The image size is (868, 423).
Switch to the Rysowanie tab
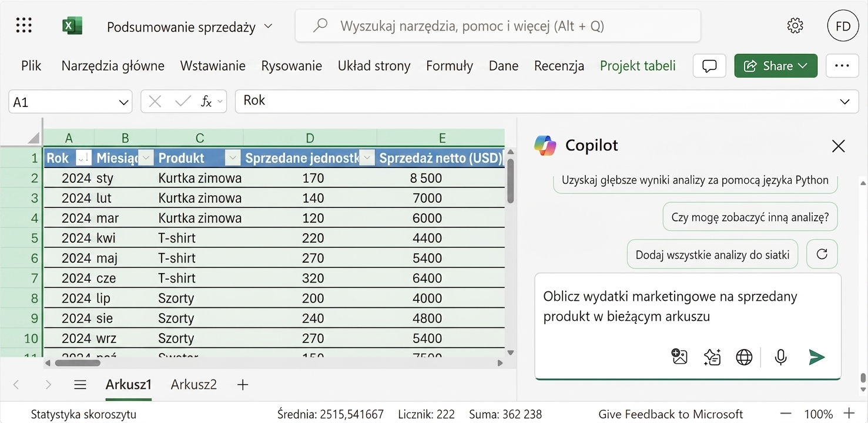coord(291,66)
